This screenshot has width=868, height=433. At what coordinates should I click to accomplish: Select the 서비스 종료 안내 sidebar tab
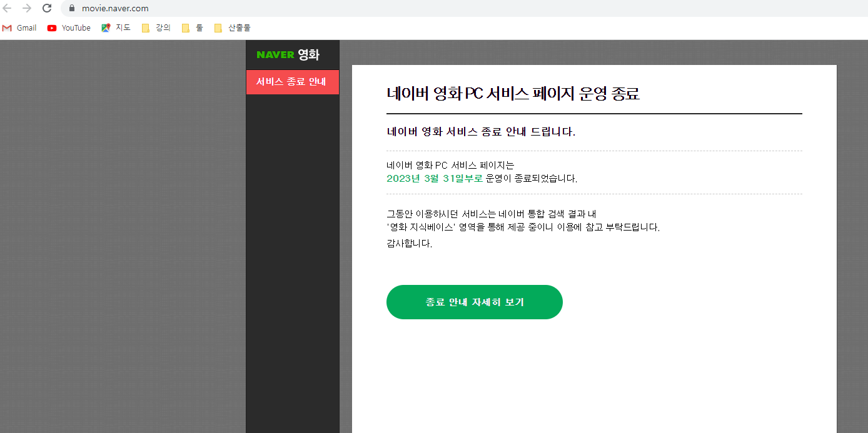point(293,82)
